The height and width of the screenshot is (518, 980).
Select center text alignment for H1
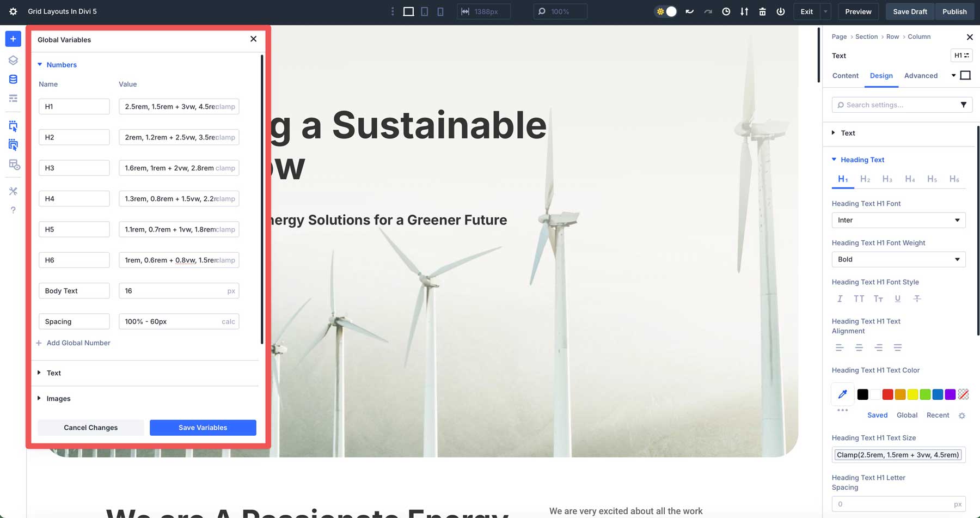coord(859,348)
